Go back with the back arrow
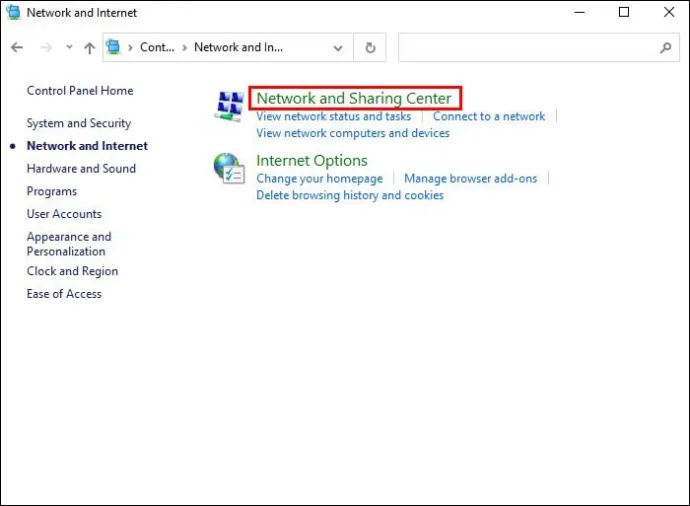Image resolution: width=690 pixels, height=506 pixels. [x=17, y=47]
